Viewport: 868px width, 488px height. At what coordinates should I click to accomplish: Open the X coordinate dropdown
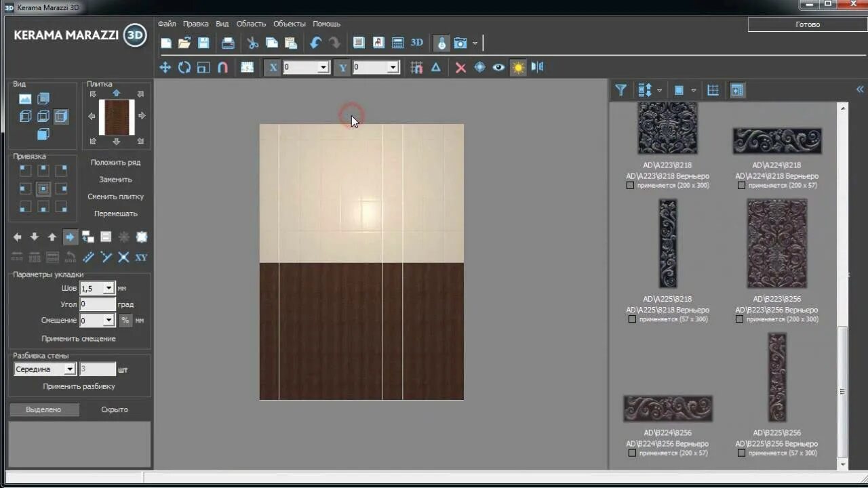tap(323, 67)
